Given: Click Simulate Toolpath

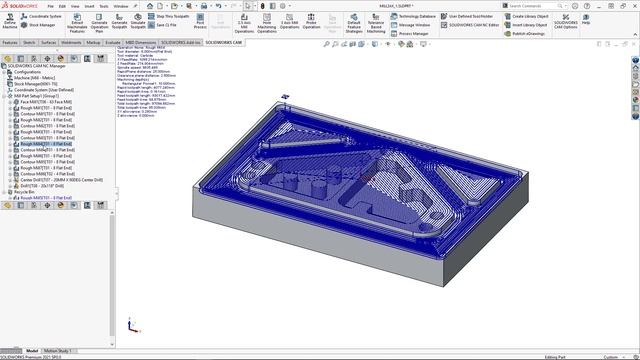Looking at the screenshot, I should 138,21.
